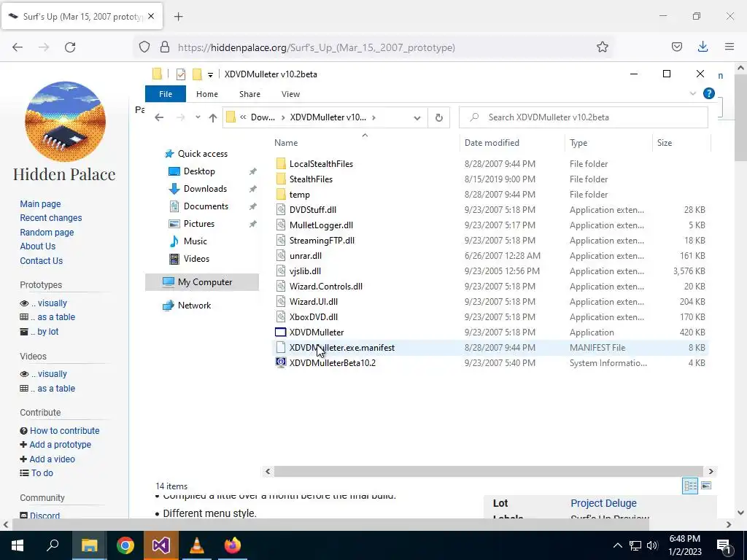Click the Explorer horizontal scrollbar

click(488, 472)
